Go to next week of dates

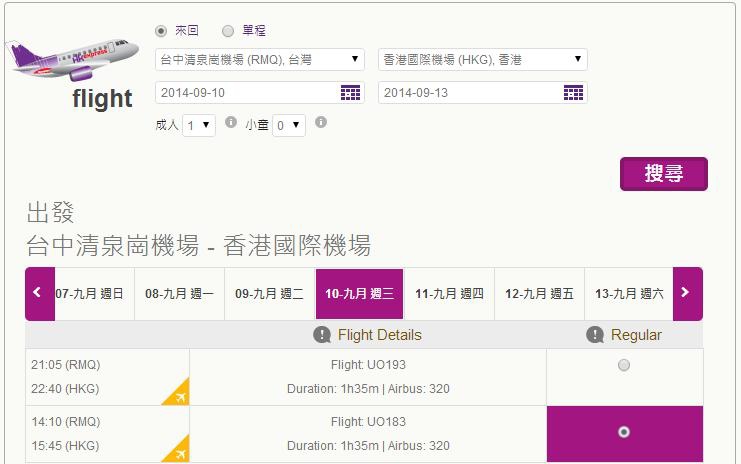[x=688, y=293]
